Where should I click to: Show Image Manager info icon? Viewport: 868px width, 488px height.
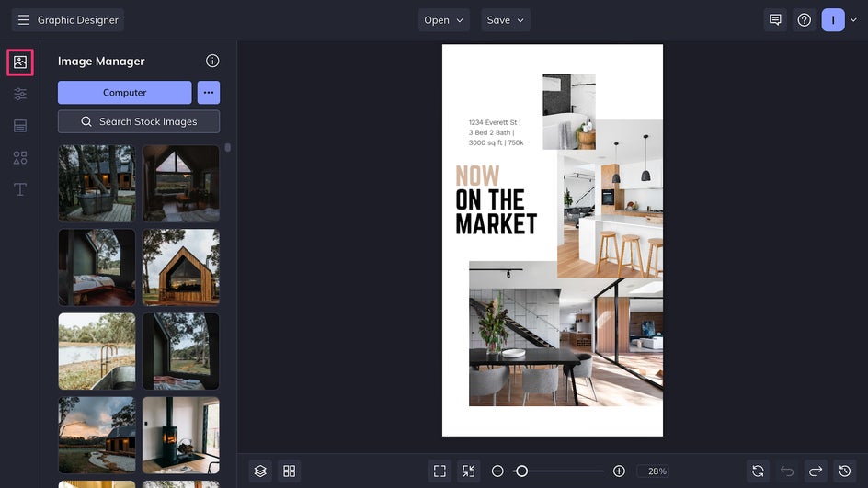tap(212, 61)
